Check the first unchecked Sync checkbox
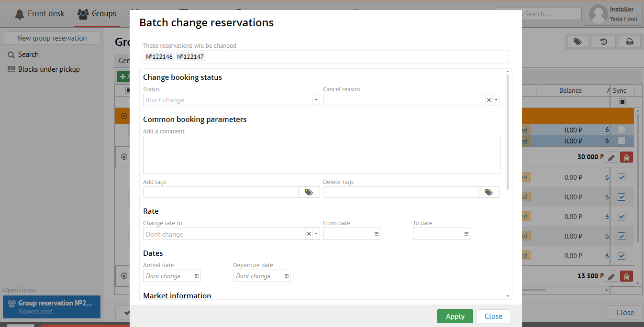This screenshot has width=644, height=327. point(622,130)
